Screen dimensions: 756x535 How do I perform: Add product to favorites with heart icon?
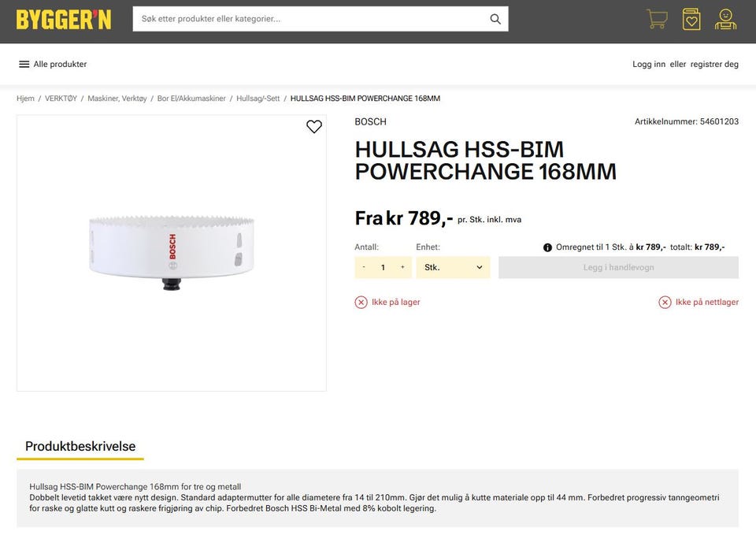pos(314,127)
